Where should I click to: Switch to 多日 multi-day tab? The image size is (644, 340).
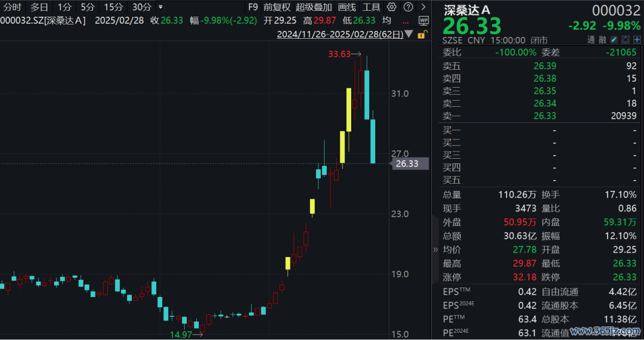(39, 7)
